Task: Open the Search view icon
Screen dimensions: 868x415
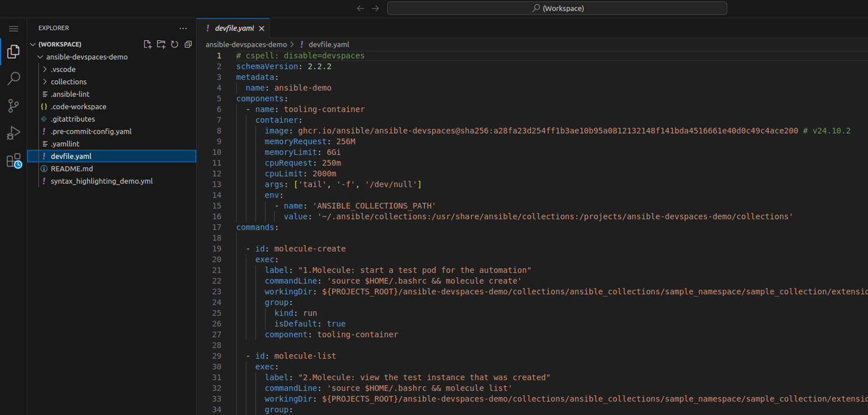Action: tap(14, 78)
